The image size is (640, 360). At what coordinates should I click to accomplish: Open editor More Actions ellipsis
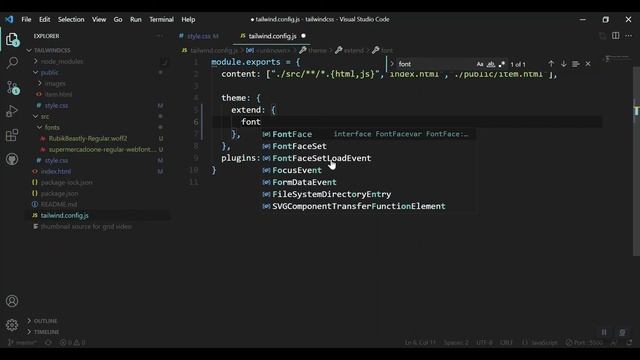(x=628, y=36)
